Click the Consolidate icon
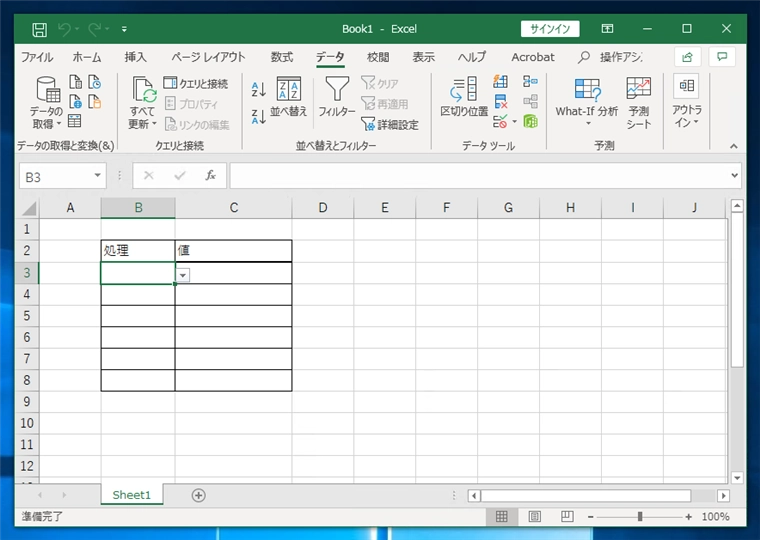 coord(530,81)
